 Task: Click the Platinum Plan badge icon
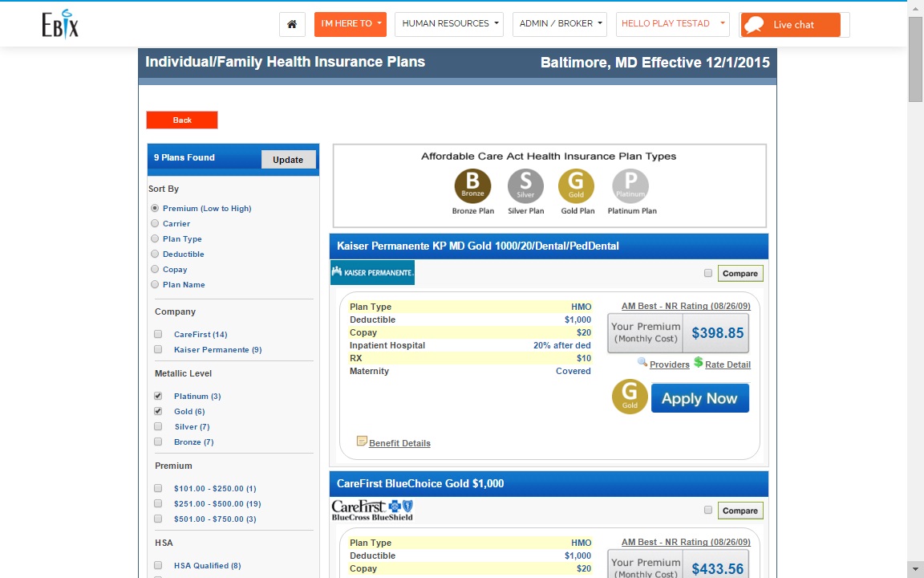click(630, 186)
